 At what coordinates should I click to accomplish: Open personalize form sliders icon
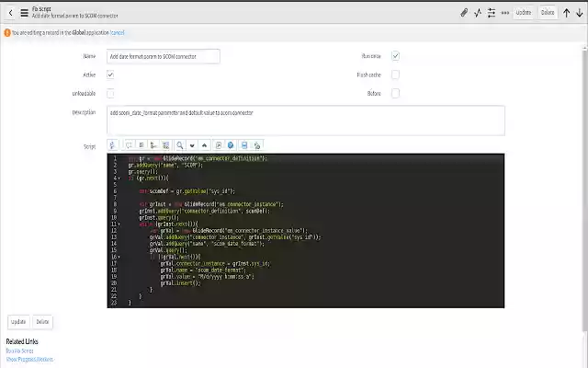(x=492, y=13)
